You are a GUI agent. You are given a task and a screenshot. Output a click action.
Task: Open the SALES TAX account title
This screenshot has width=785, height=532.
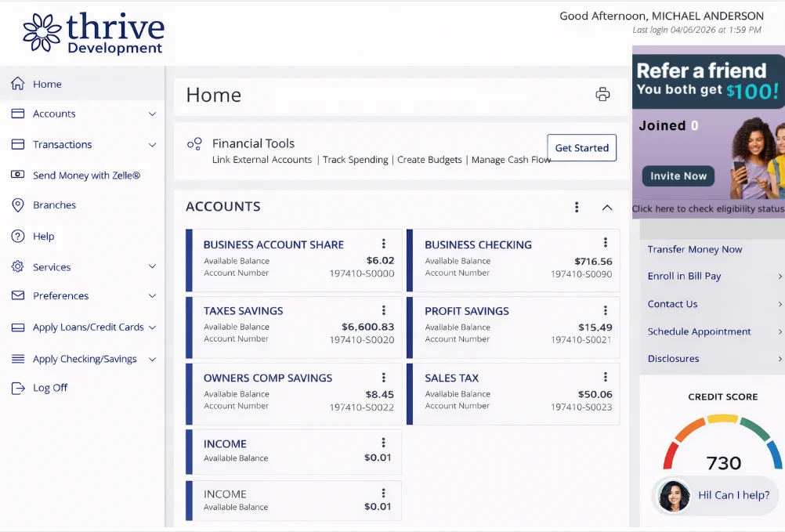pos(451,378)
